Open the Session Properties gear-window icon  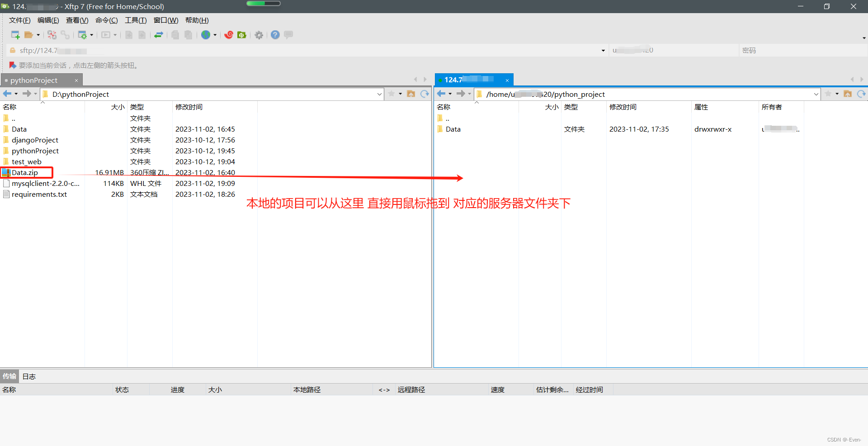(x=82, y=35)
